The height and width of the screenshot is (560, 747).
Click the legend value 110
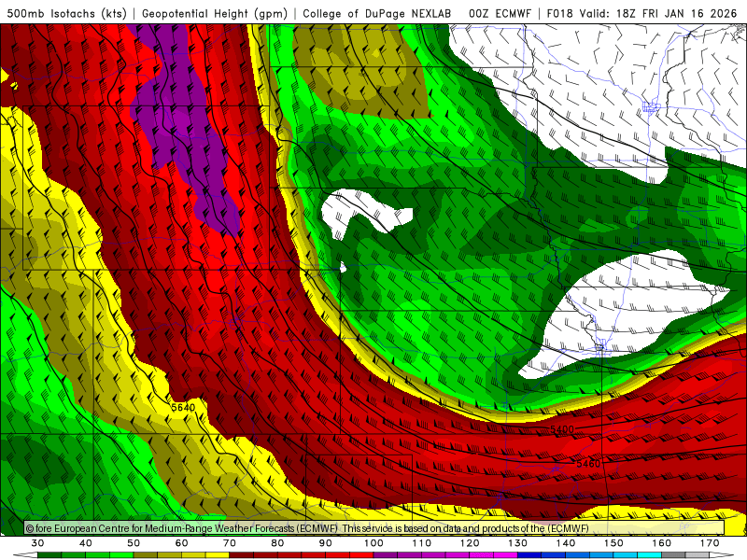tap(422, 543)
